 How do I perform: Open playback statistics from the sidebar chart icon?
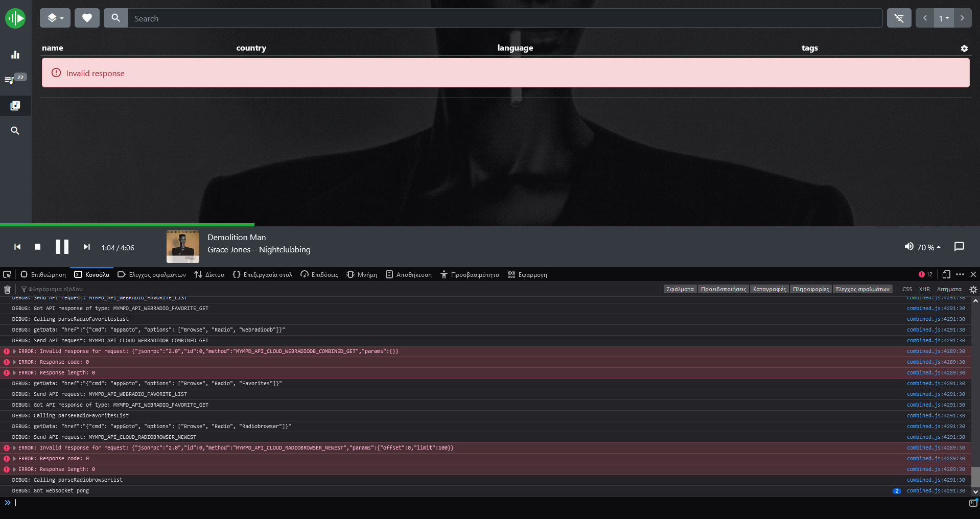[x=15, y=55]
